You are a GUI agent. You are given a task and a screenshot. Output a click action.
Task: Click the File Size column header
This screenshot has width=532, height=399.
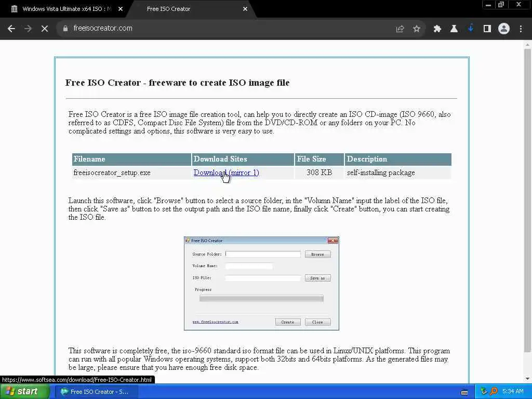(x=320, y=159)
